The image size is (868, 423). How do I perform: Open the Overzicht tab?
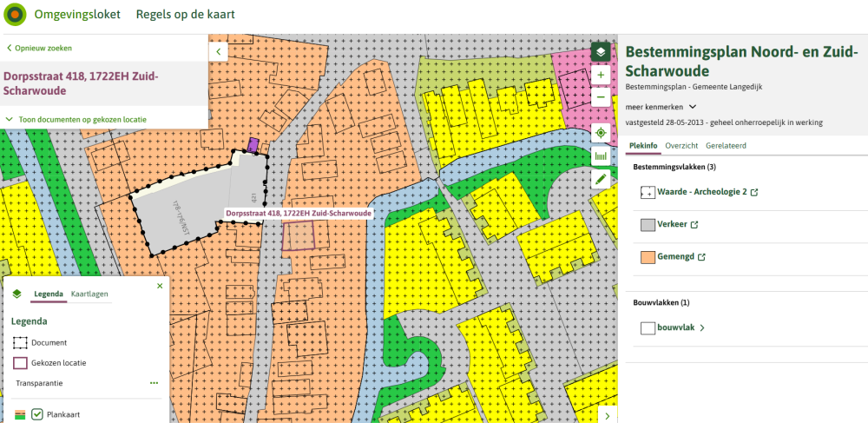[x=681, y=145]
